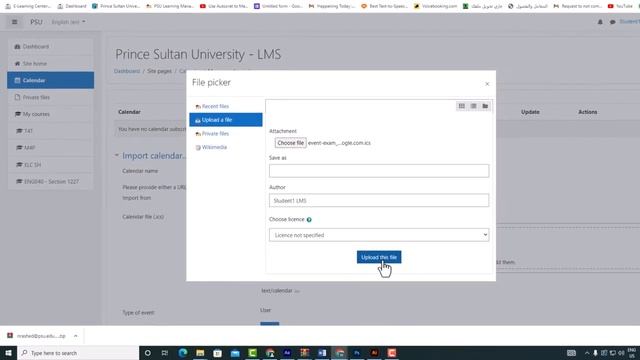Open the ELC SH course
Viewport: 640px width, 360px height.
tap(51, 164)
